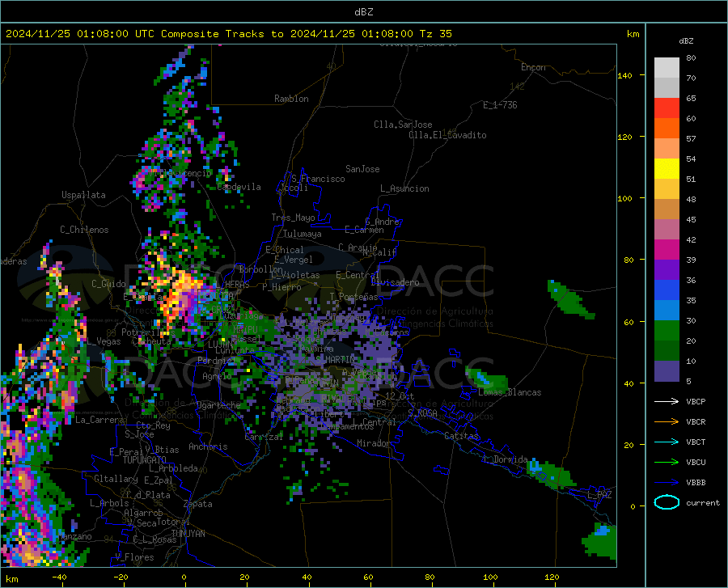Click the Clla.SanJose map label

coord(403,125)
